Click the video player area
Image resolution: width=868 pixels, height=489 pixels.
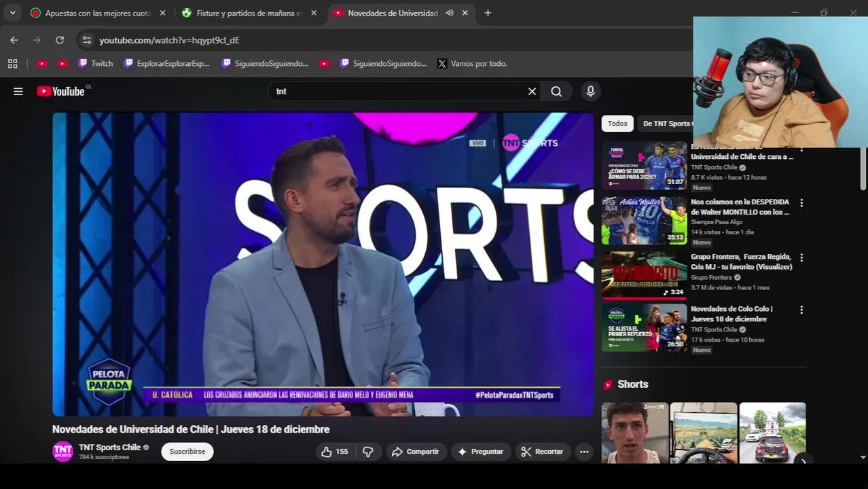coord(323,264)
